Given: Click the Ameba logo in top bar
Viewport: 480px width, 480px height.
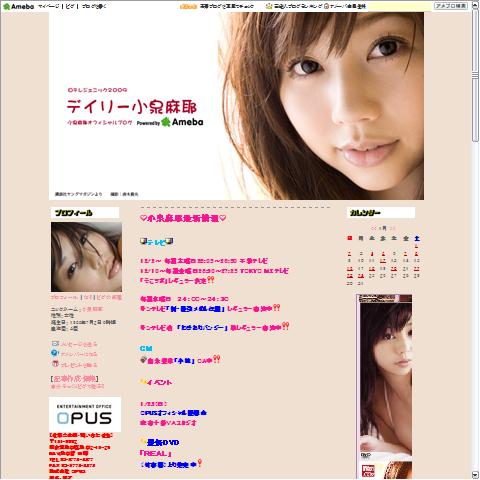Looking at the screenshot, I should [x=18, y=6].
